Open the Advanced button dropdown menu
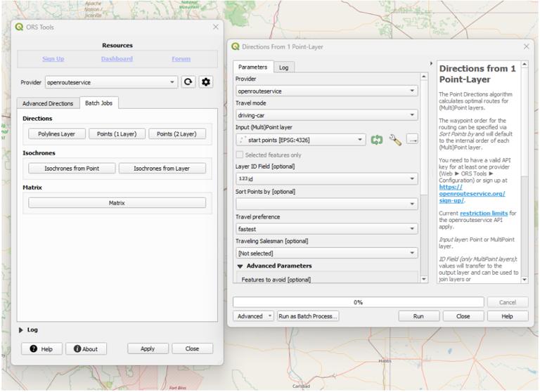Image resolution: width=540 pixels, height=392 pixels. point(253,316)
